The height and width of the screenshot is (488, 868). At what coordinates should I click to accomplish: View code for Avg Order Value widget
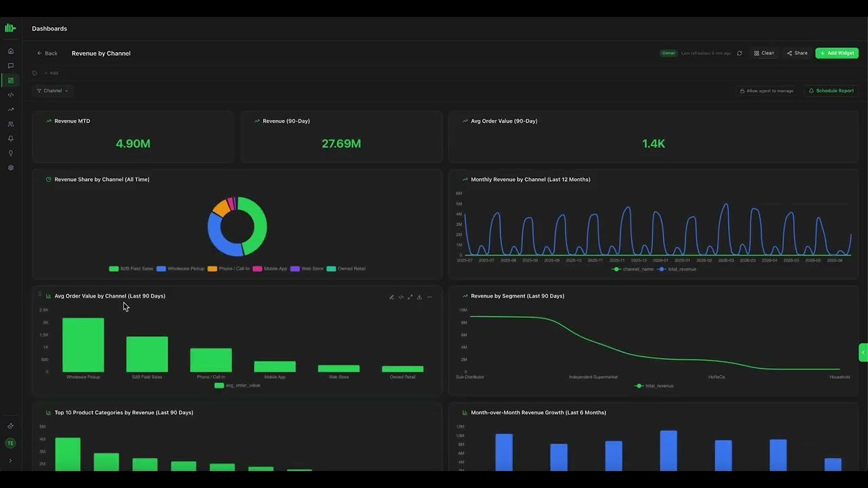click(x=401, y=297)
